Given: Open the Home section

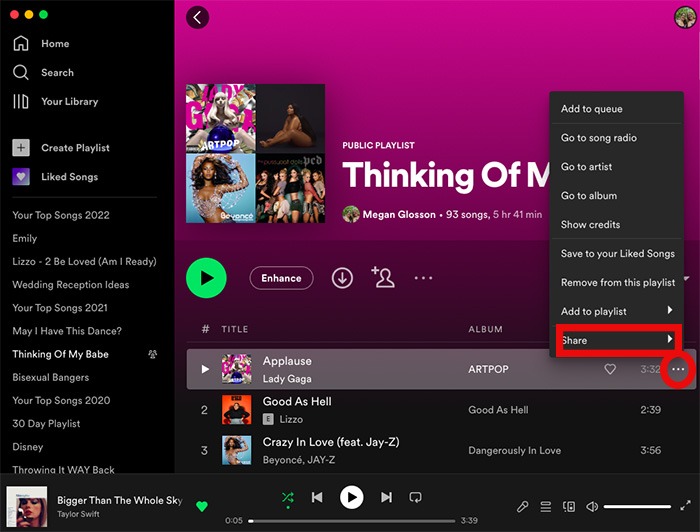Looking at the screenshot, I should click(x=42, y=44).
